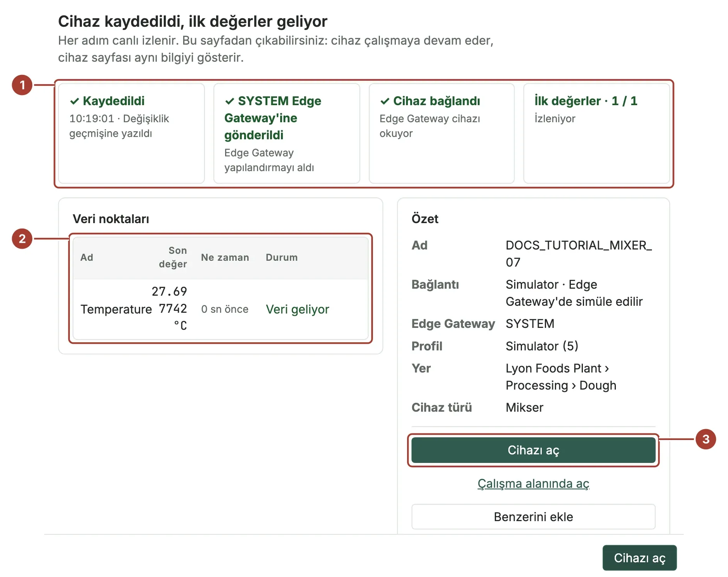Click the 0 sn önce timestamp cell
This screenshot has width=728, height=577.
(x=225, y=309)
